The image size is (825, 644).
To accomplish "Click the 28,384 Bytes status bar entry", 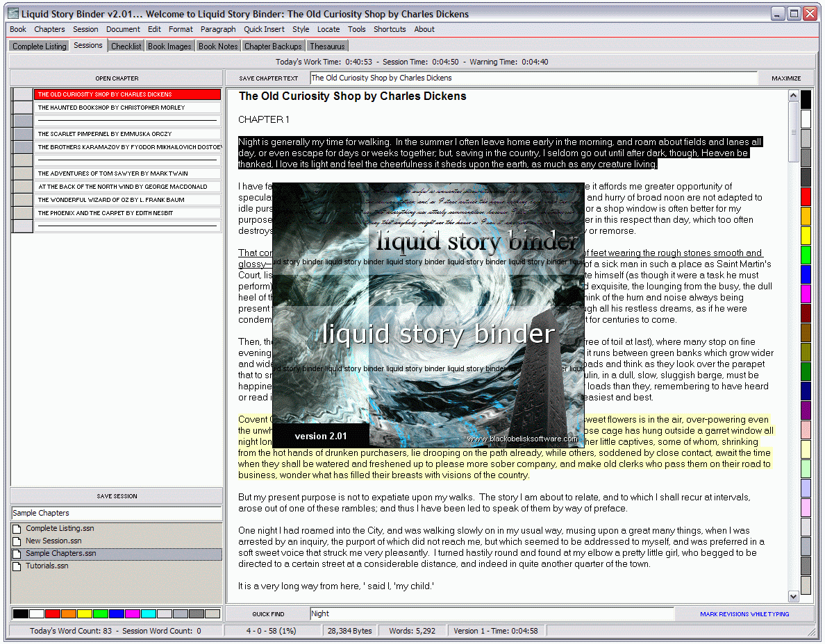I will pyautogui.click(x=349, y=631).
